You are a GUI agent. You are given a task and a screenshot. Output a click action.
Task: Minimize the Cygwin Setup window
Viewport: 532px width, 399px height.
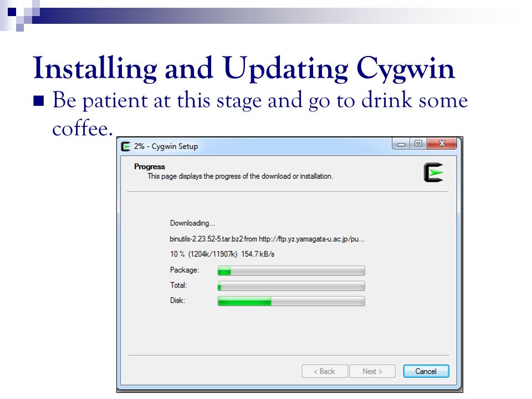click(401, 144)
